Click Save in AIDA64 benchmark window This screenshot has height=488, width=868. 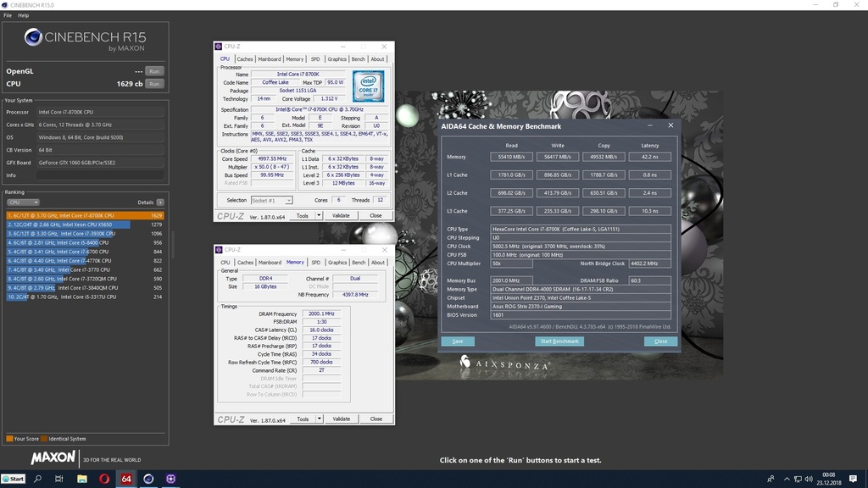(458, 341)
